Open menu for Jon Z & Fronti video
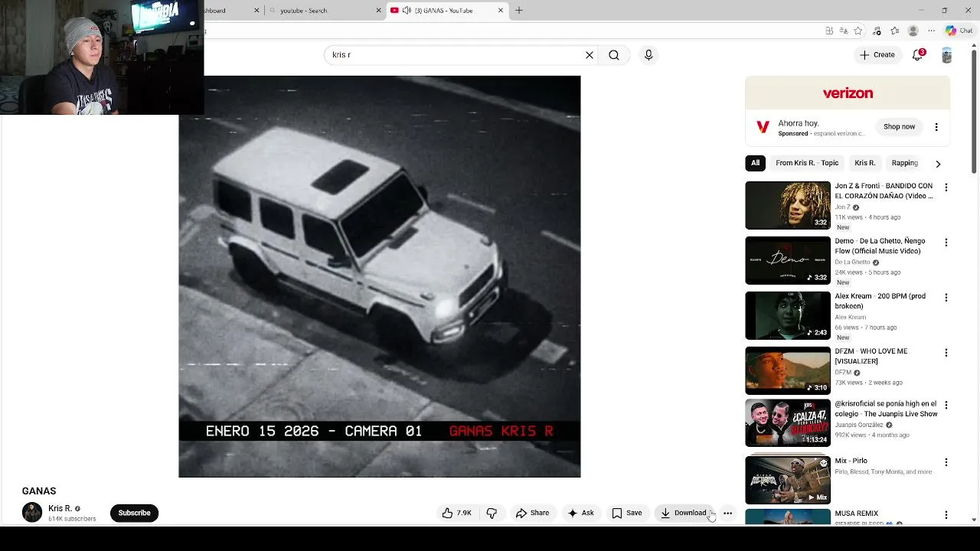This screenshot has width=980, height=551. coord(946,187)
